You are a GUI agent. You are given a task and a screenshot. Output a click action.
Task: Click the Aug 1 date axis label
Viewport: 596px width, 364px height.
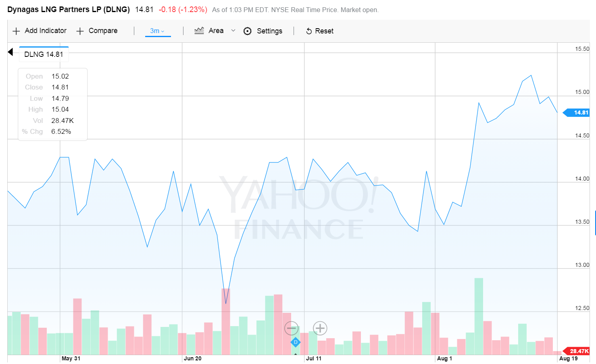444,358
